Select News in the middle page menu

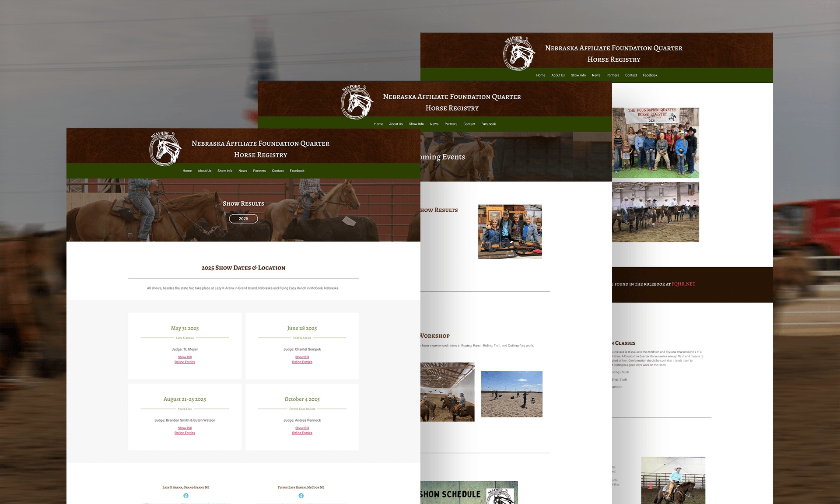click(x=434, y=124)
